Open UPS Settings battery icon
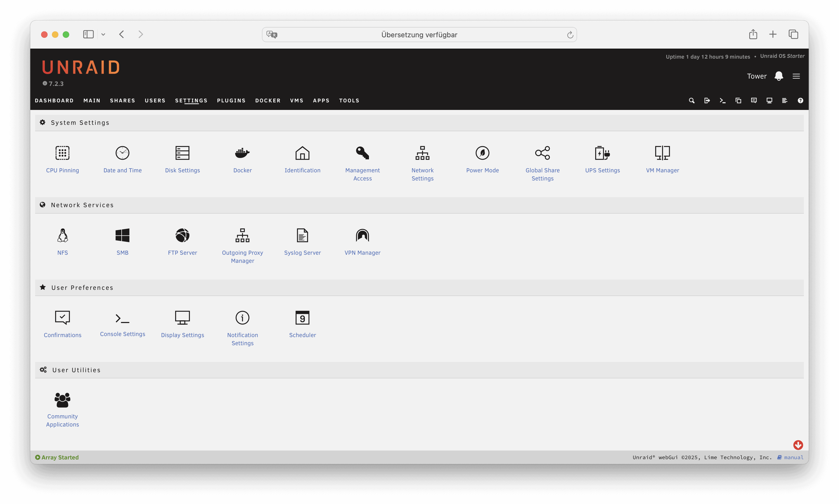Viewport: 839px width, 504px height. 602,153
